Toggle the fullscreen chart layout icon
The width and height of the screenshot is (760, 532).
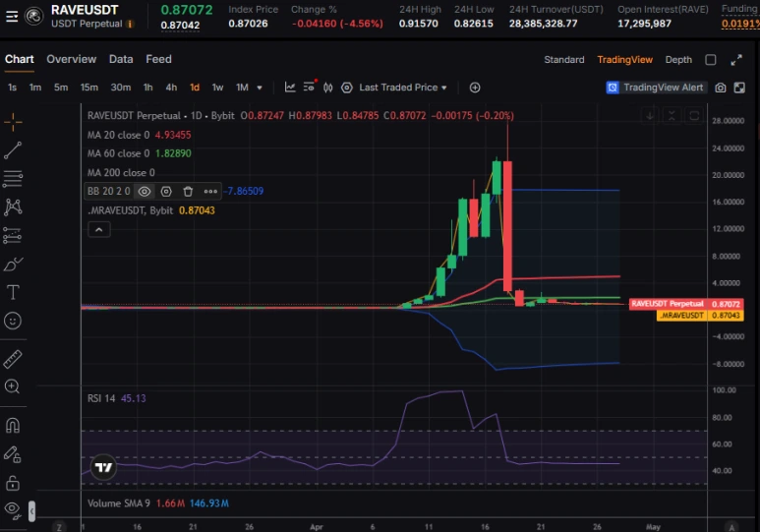click(739, 88)
